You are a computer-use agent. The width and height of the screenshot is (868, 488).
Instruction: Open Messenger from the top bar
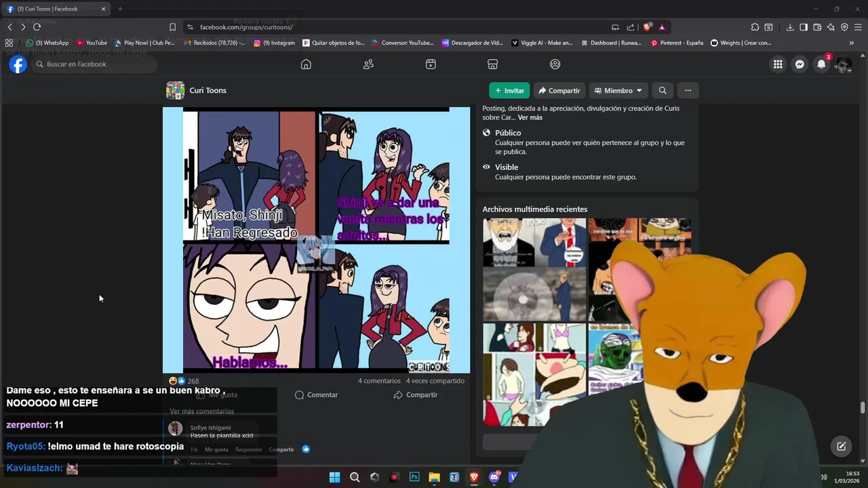pyautogui.click(x=800, y=64)
